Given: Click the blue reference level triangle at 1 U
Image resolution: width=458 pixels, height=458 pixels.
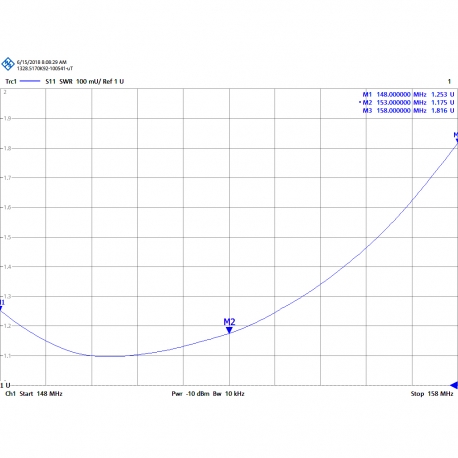Looking at the screenshot, I should pyautogui.click(x=454, y=385).
